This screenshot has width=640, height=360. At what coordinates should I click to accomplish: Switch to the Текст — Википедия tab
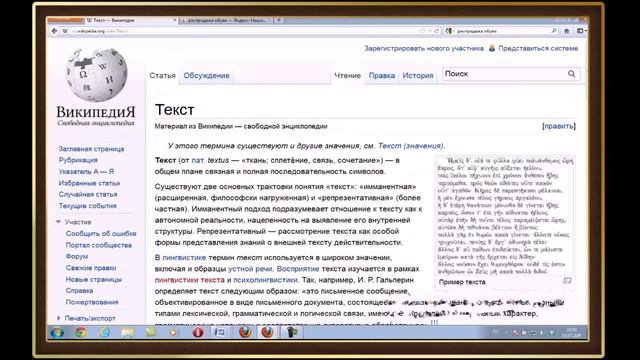[130, 20]
